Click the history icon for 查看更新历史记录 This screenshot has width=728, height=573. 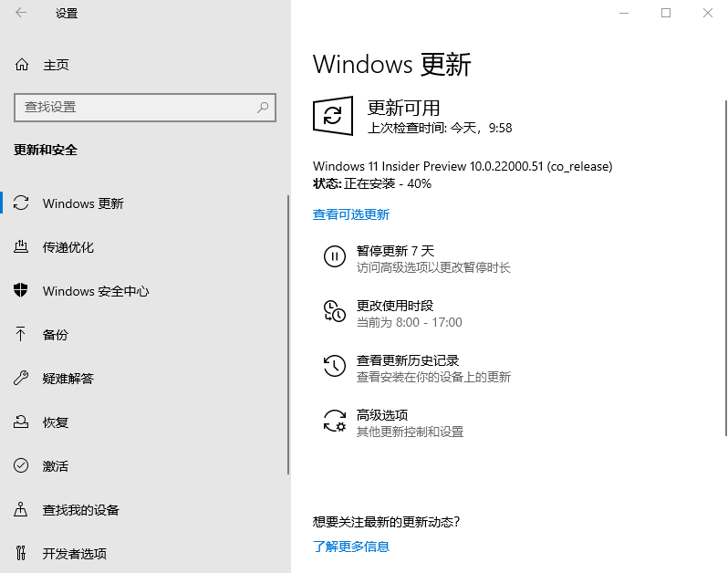(x=334, y=366)
